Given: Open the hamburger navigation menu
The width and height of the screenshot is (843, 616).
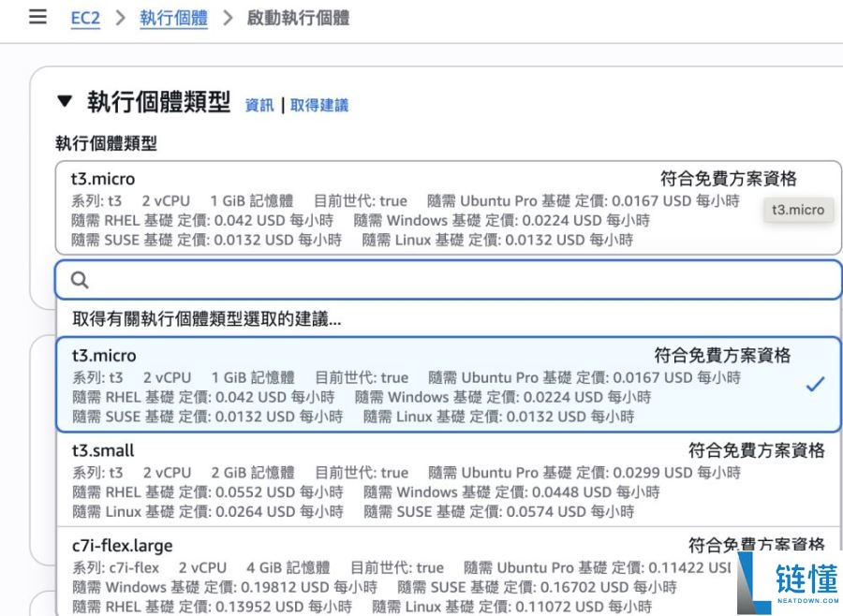Looking at the screenshot, I should tap(37, 17).
